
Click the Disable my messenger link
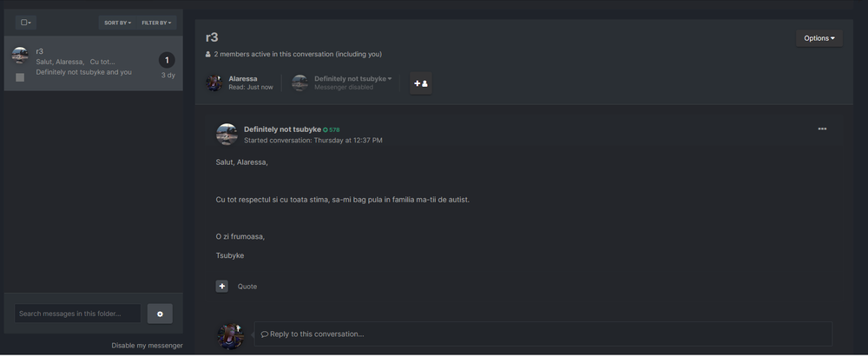click(x=147, y=346)
